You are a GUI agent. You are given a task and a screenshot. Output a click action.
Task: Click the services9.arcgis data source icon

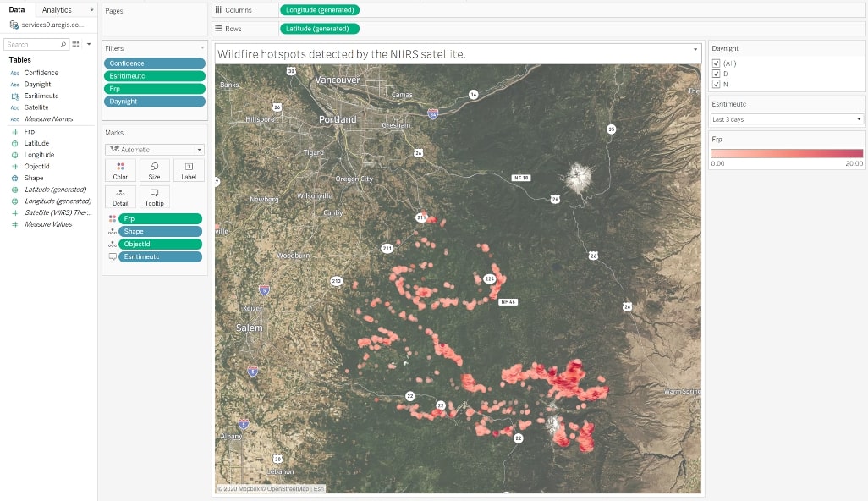[14, 25]
